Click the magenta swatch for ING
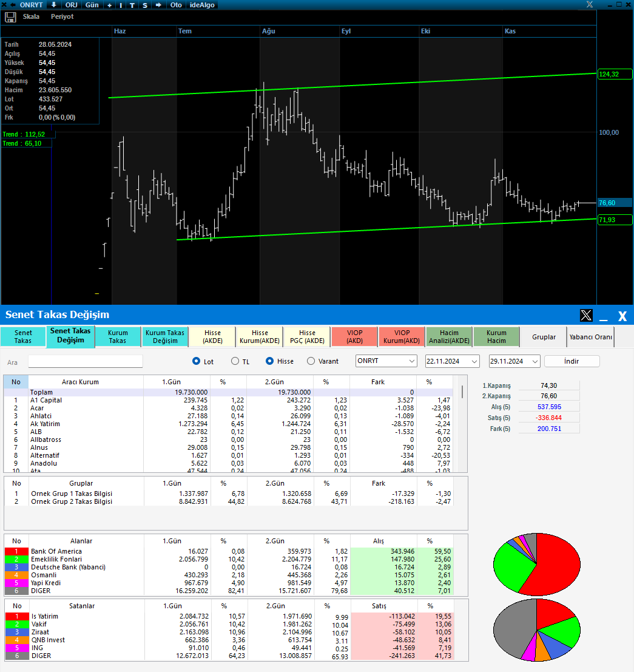The height and width of the screenshot is (672, 634). 17,648
